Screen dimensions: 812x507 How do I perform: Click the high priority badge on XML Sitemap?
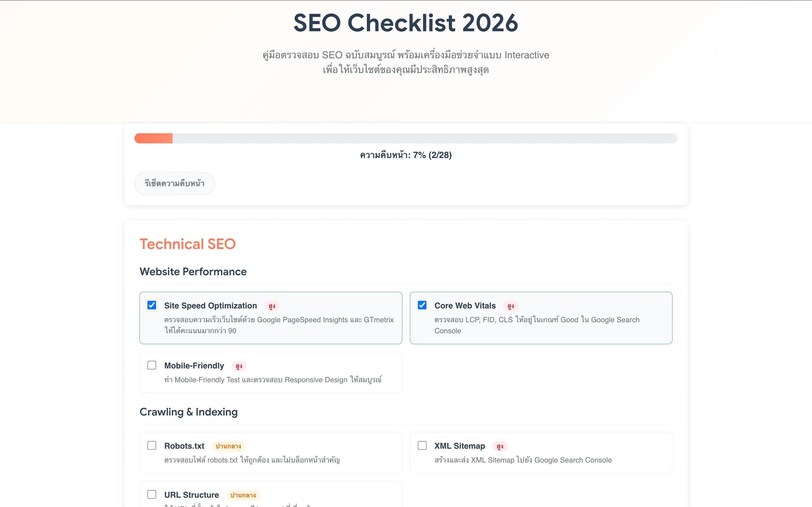(500, 446)
